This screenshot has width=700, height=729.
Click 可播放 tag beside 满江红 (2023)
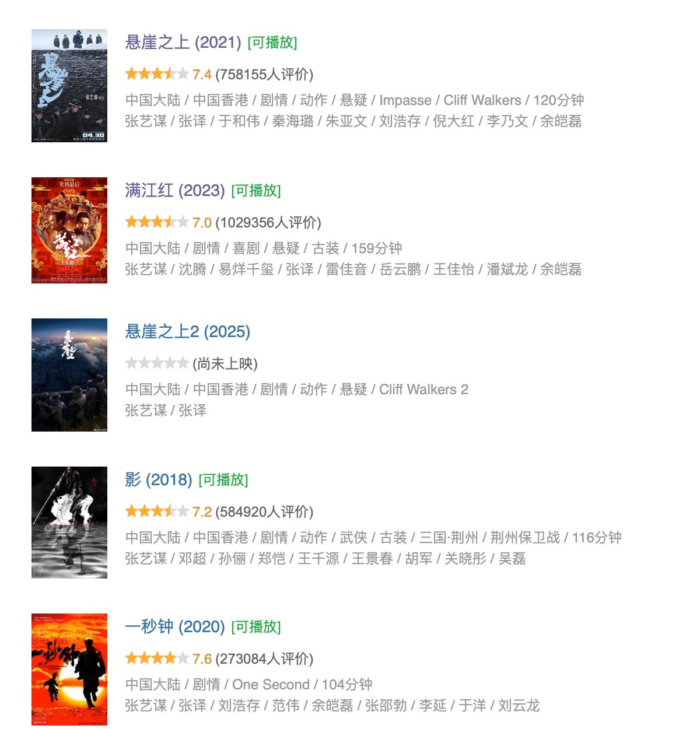tap(256, 191)
